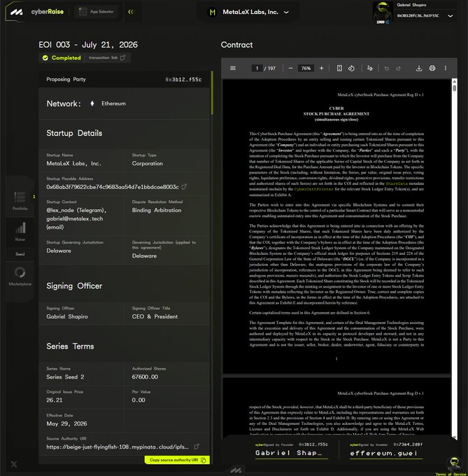
Task: Click the Authorized Shares 67600.00 value
Action: coord(145,377)
